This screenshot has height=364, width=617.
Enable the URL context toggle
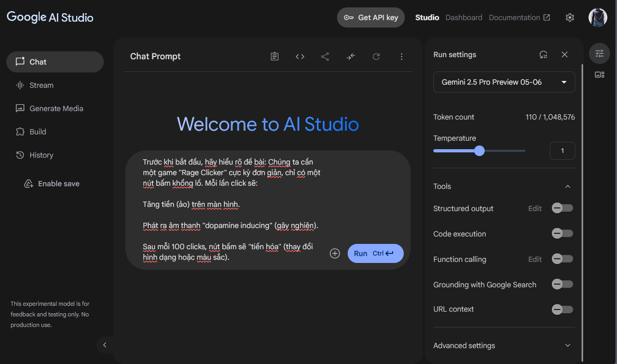click(562, 310)
